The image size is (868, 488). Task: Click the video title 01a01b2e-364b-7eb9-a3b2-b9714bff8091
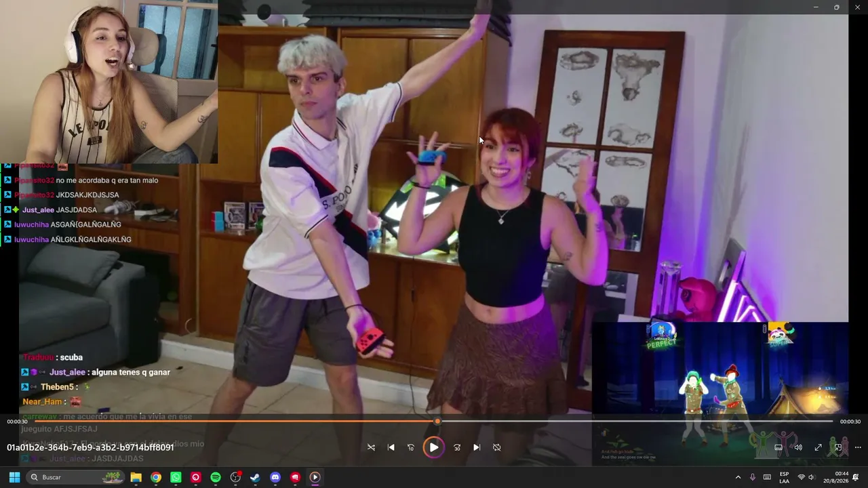(90, 447)
